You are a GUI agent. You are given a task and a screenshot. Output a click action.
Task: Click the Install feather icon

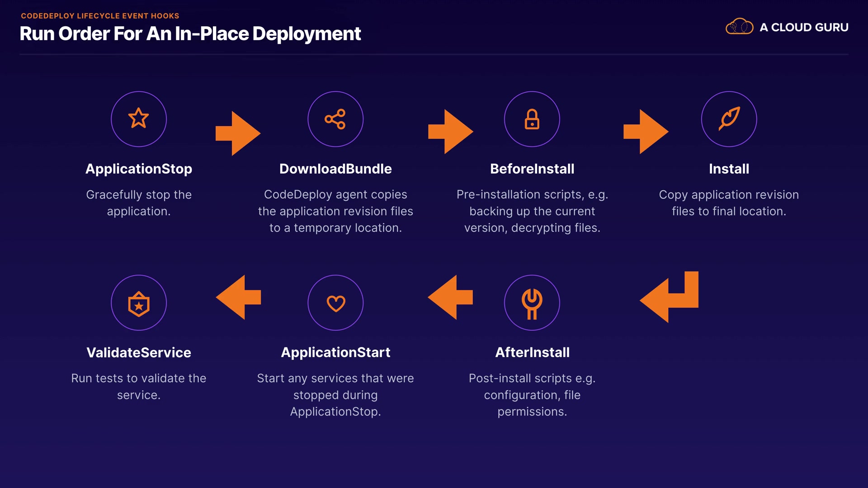pyautogui.click(x=729, y=119)
